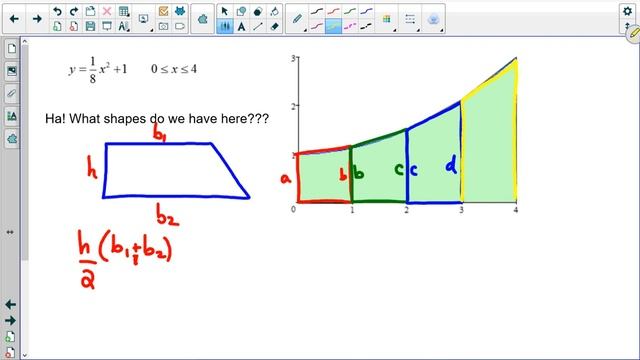
Task: Click the sidebar scroll up arrow
Action: (x=25, y=41)
